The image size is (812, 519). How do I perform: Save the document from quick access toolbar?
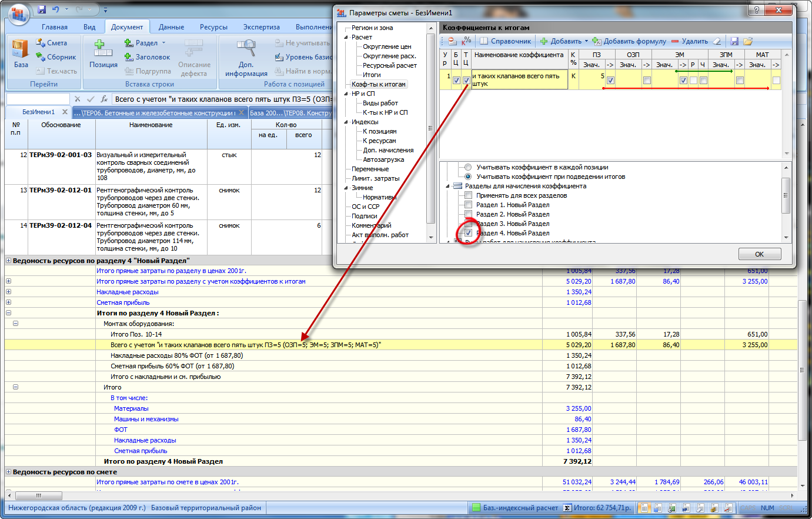click(42, 10)
